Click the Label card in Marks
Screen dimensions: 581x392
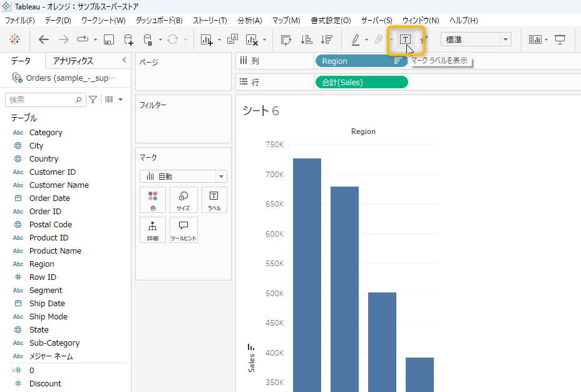click(213, 200)
